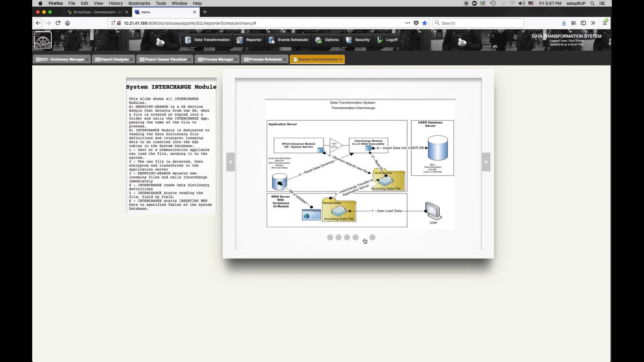Open the Options gear menu
The width and height of the screenshot is (644, 362).
327,40
